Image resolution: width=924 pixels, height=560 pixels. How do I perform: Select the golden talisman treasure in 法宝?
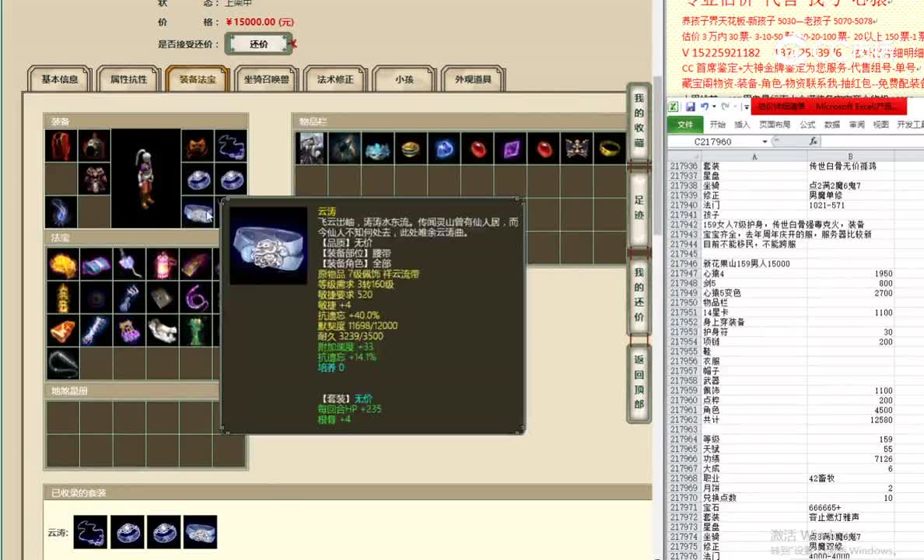62,297
